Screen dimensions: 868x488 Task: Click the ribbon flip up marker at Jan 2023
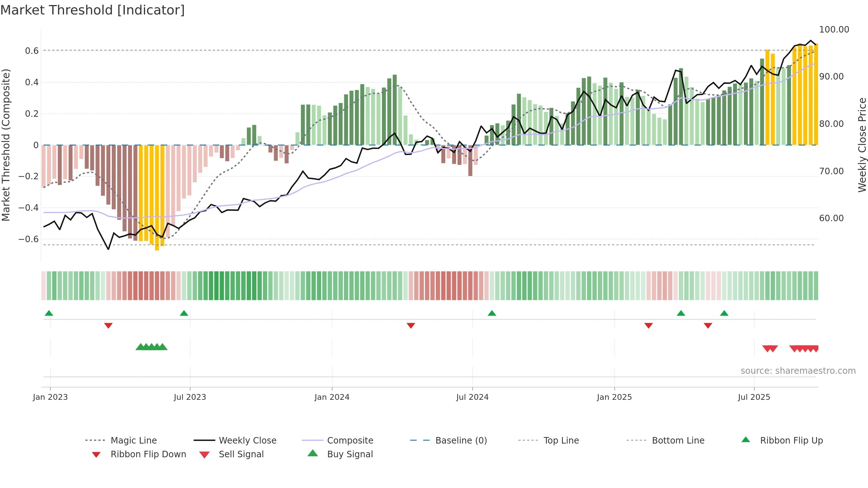coord(49,313)
